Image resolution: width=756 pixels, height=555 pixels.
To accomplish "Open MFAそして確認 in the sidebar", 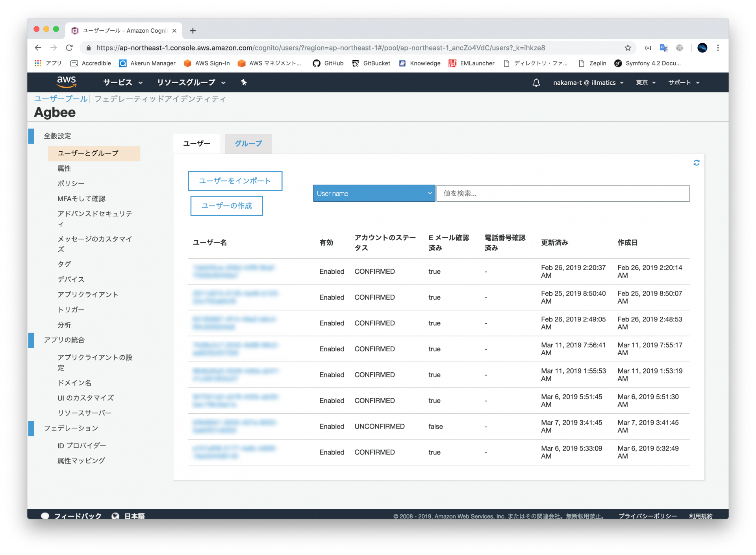I will point(81,199).
